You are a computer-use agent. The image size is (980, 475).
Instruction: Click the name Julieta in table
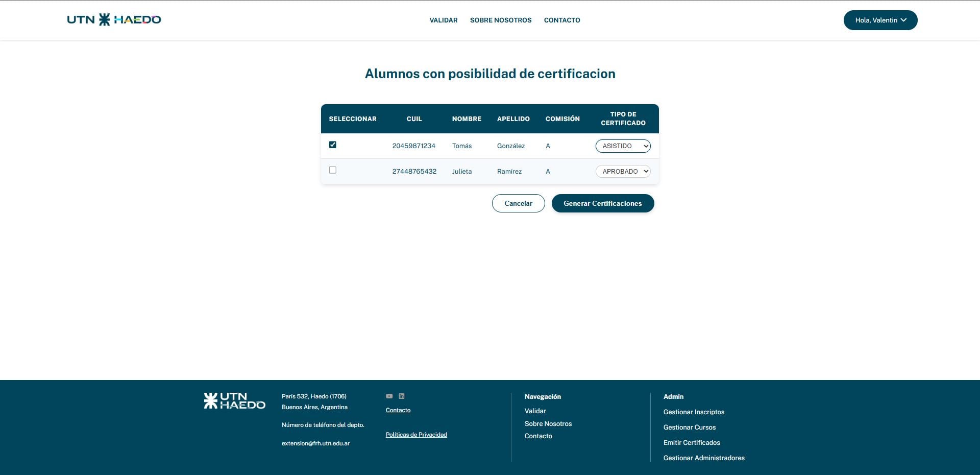tap(462, 172)
